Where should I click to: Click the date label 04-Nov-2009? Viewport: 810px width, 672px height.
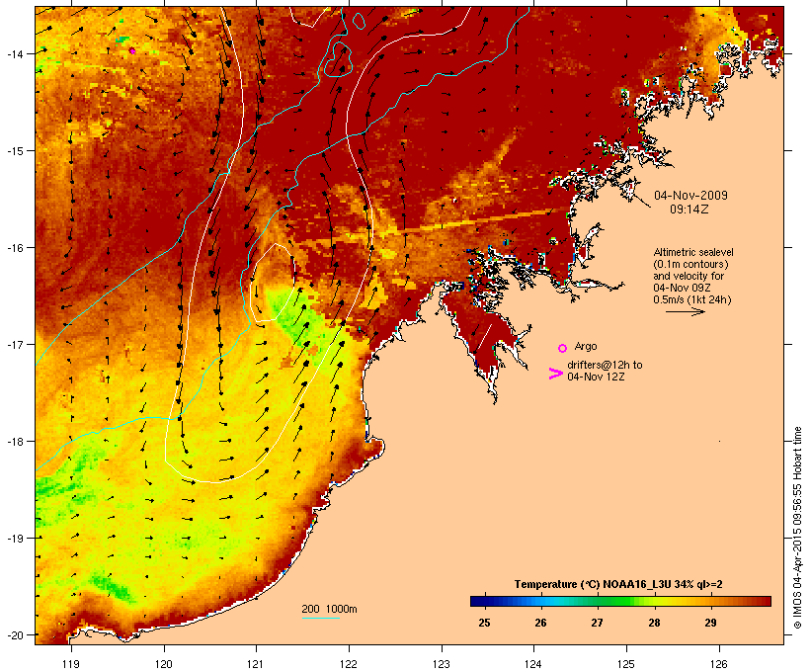pyautogui.click(x=690, y=196)
